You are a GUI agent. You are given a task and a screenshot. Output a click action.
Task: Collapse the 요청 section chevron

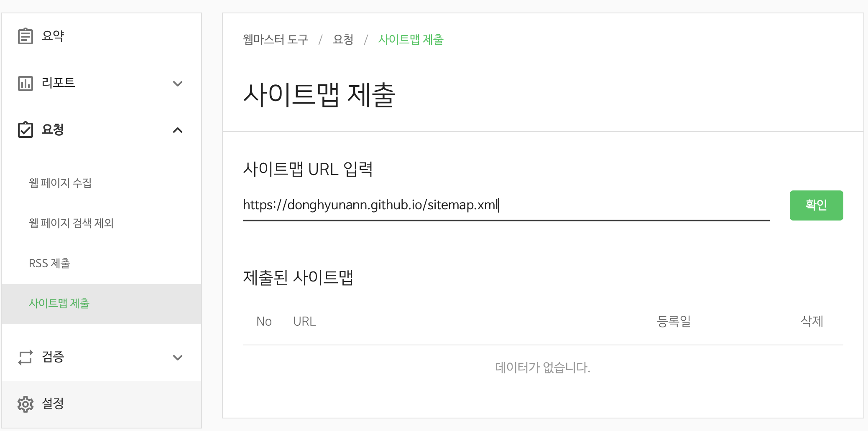[178, 130]
